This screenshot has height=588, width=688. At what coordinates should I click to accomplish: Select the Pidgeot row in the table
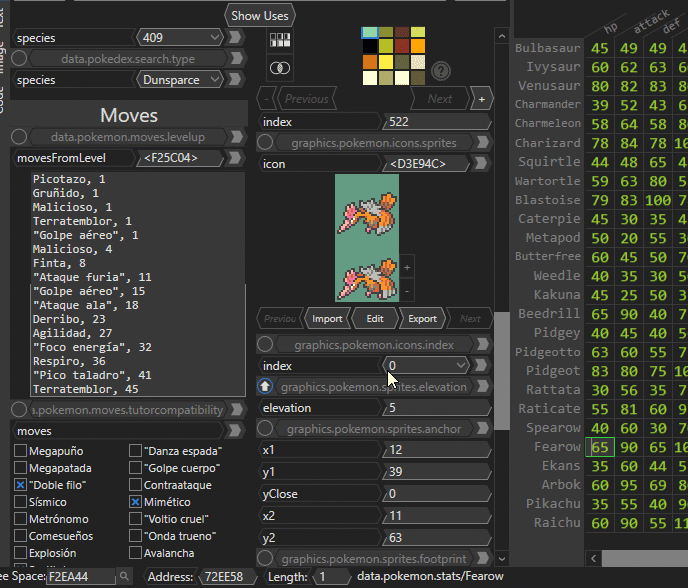coord(552,371)
